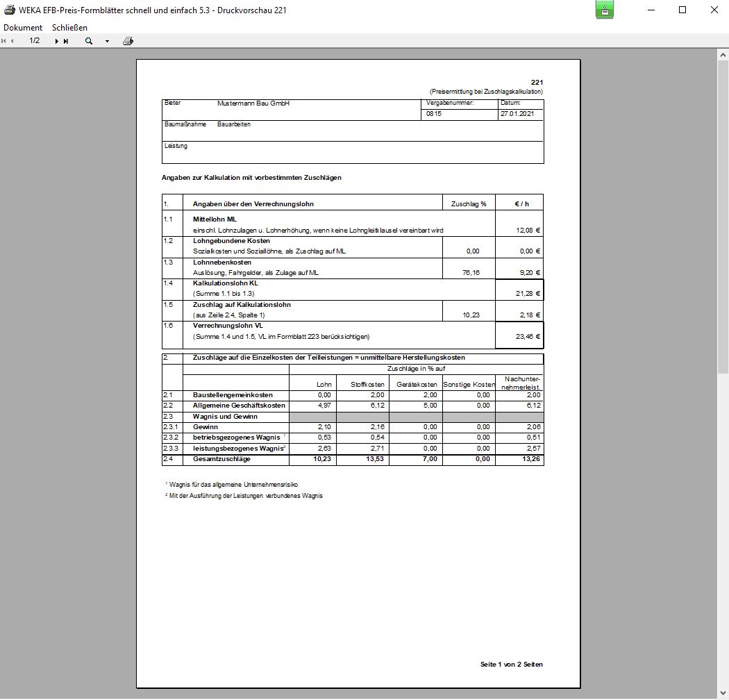Close the Druckvorschau window
Screen dimensions: 729x700
click(714, 10)
